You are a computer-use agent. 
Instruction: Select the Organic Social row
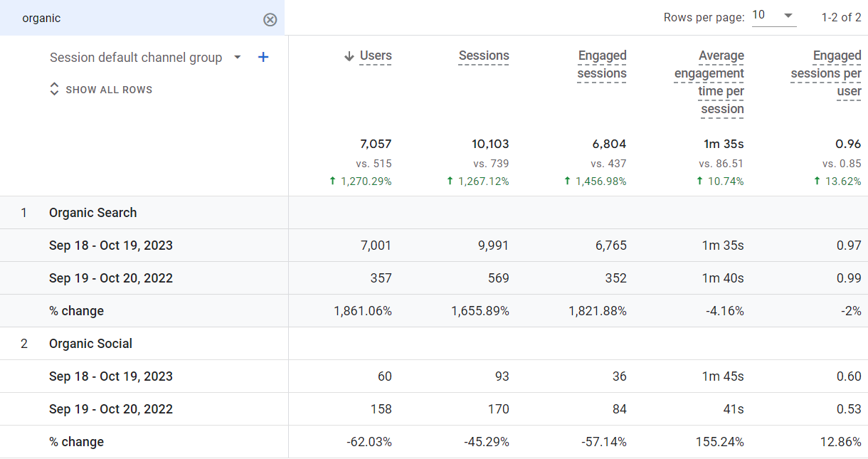pyautogui.click(x=90, y=344)
